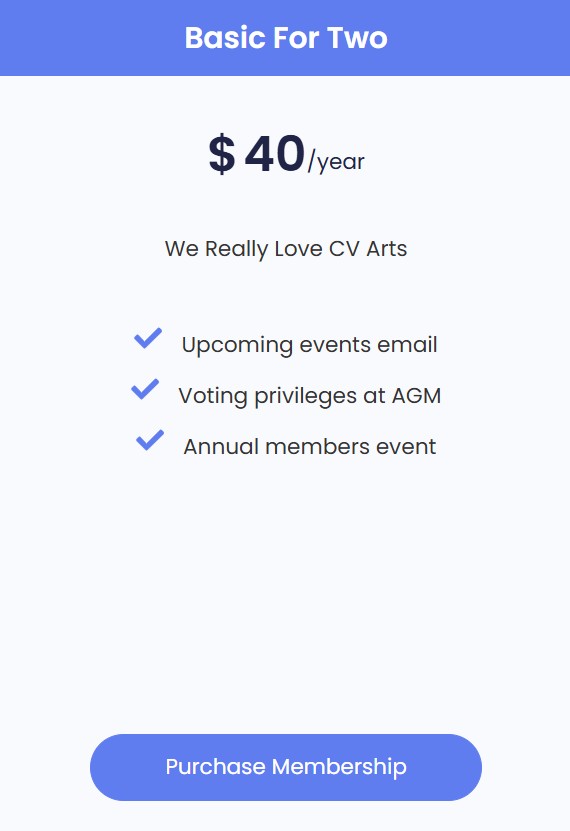Click CV Arts in the tagline
570x831 pixels.
(x=368, y=249)
